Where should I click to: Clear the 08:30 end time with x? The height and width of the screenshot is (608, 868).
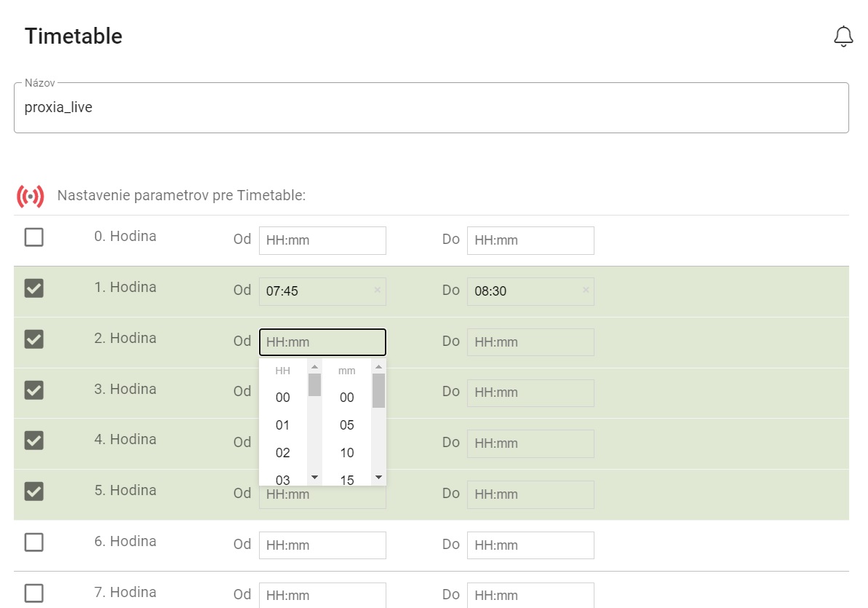pyautogui.click(x=585, y=291)
